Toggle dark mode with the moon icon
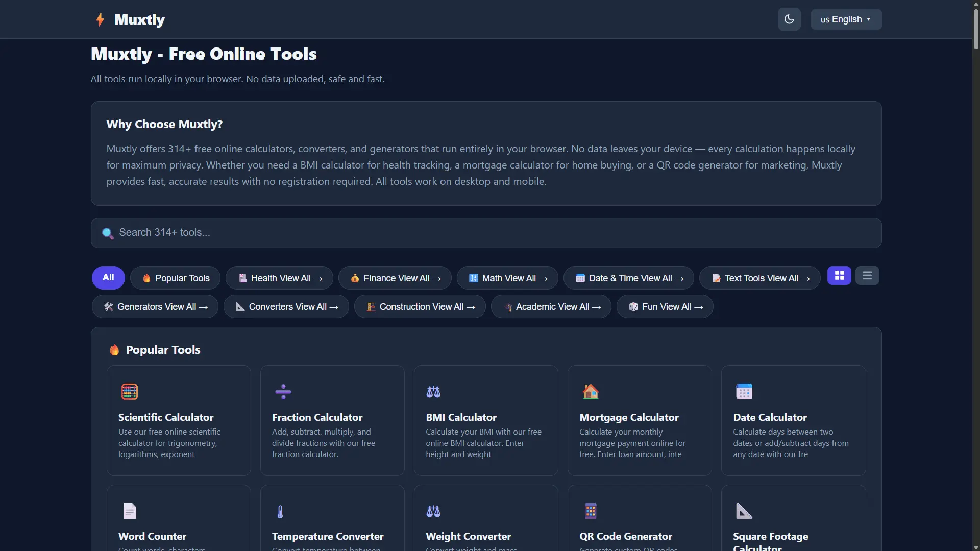This screenshot has height=551, width=980. (789, 19)
